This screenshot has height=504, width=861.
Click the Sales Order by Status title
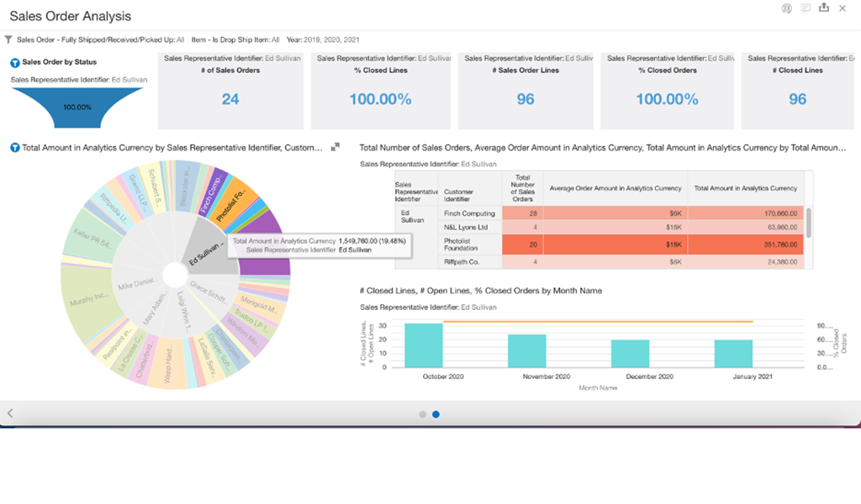pyautogui.click(x=60, y=62)
